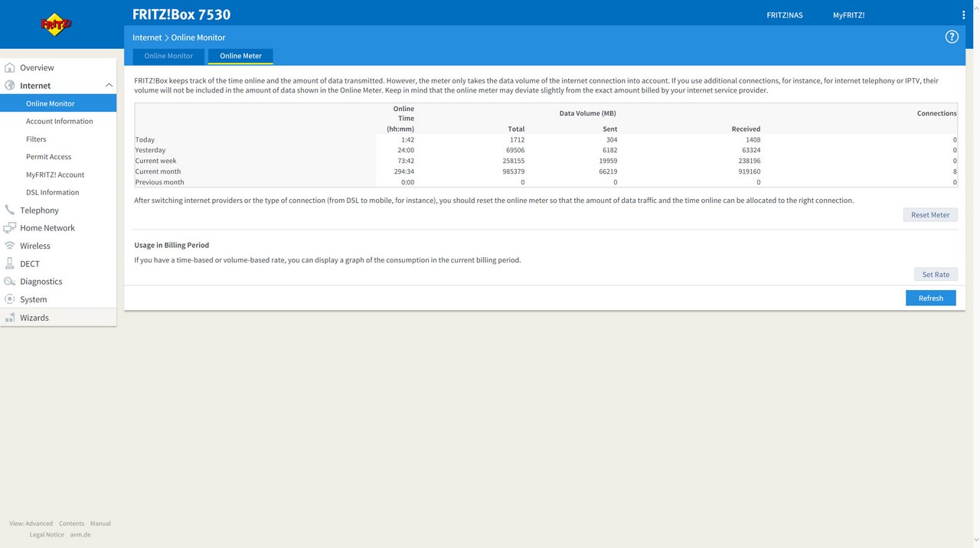This screenshot has width=980, height=548.
Task: Visit the avm.de link
Action: click(80, 534)
